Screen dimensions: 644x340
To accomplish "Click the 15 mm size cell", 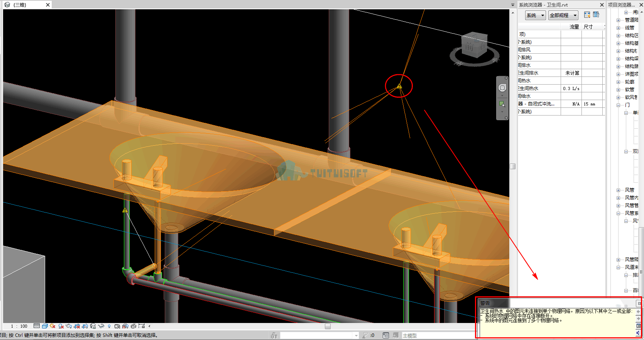I will [592, 104].
